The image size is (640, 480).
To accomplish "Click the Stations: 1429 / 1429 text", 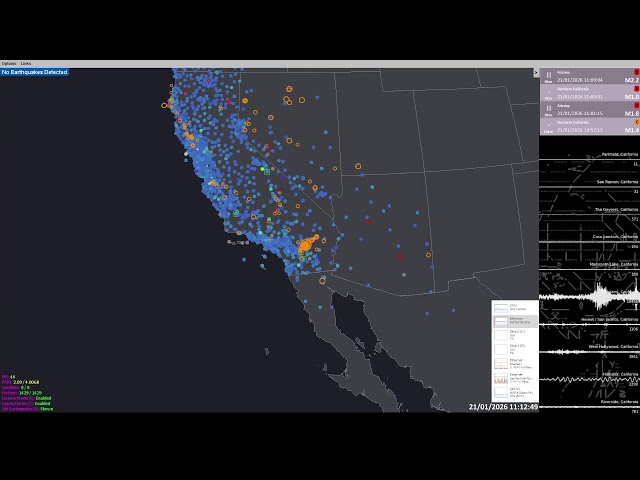I will (22, 393).
